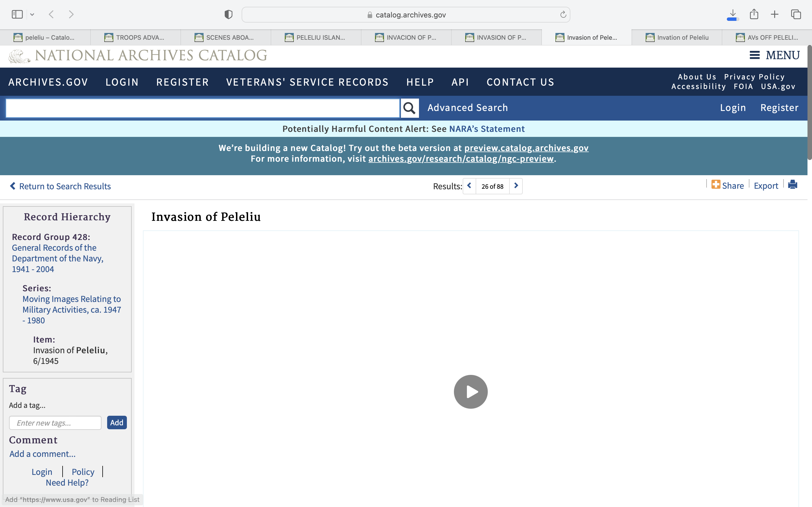Open a new tab with plus icon
Viewport: 812px width, 507px height.
pyautogui.click(x=775, y=14)
